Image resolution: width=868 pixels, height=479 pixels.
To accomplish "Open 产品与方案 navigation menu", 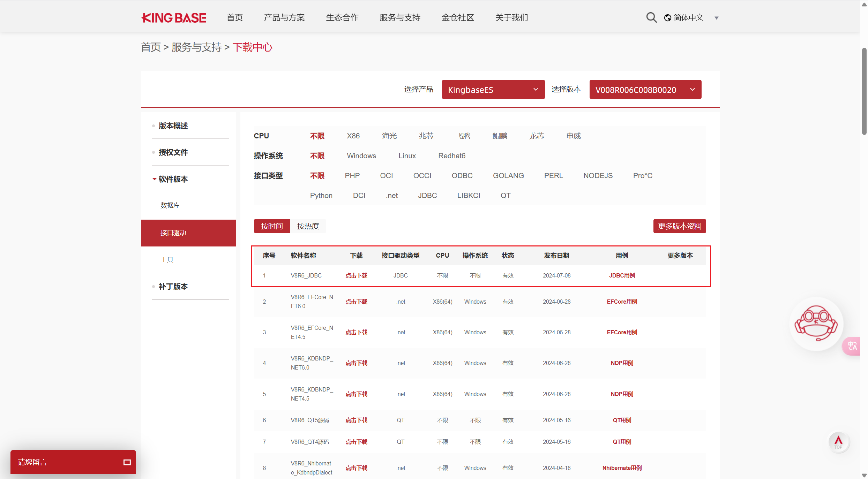I will tap(284, 18).
